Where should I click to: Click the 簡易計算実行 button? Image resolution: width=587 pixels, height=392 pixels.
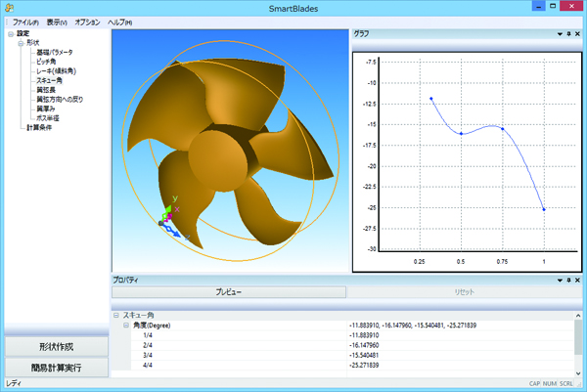[56, 368]
